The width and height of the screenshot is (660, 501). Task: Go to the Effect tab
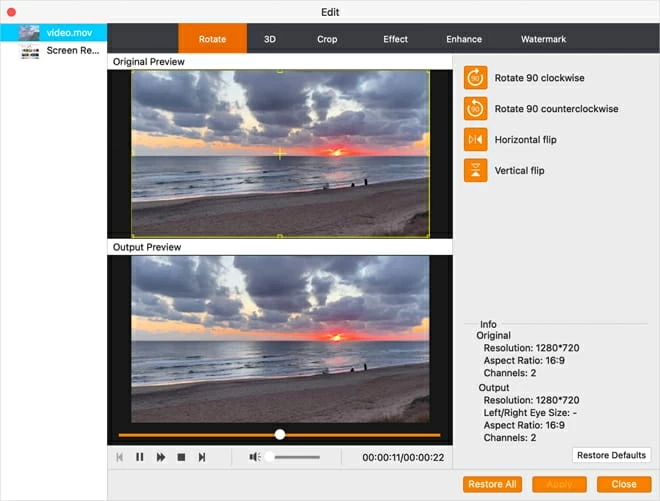point(395,39)
